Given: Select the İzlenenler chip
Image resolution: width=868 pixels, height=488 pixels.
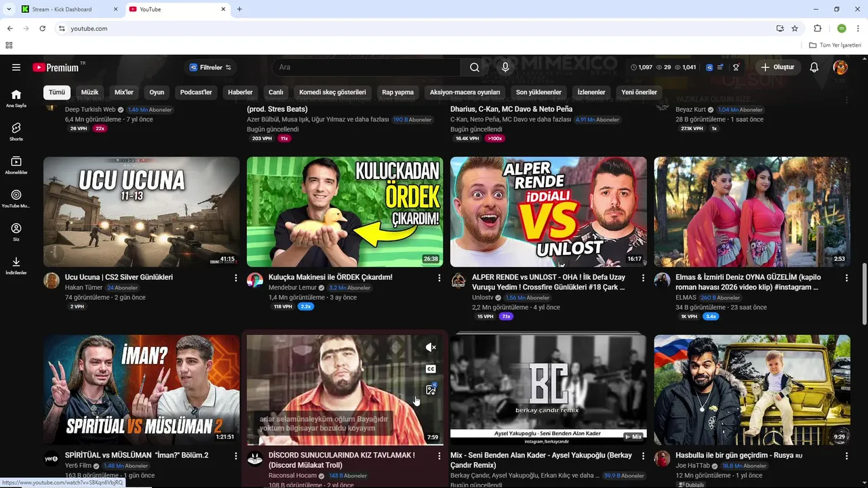Looking at the screenshot, I should pos(591,92).
